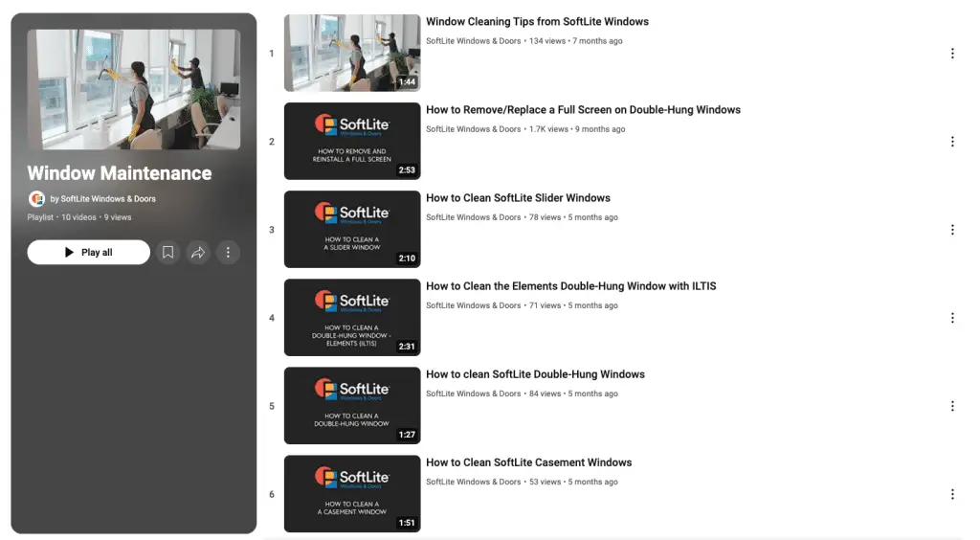Play the 2:31 Elements ILTIS thumbnail

pos(352,318)
